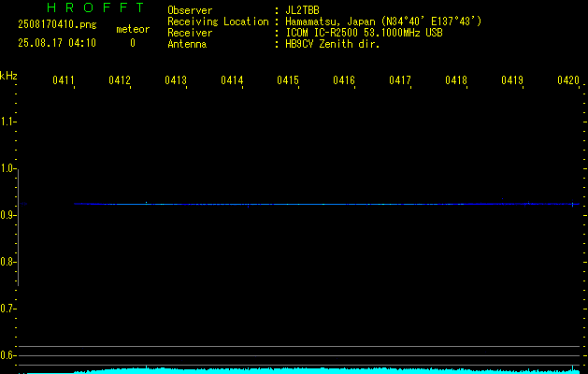588x374 pixels.
Task: Click the date stamp 25.08.17 04:10
Action: pos(57,43)
